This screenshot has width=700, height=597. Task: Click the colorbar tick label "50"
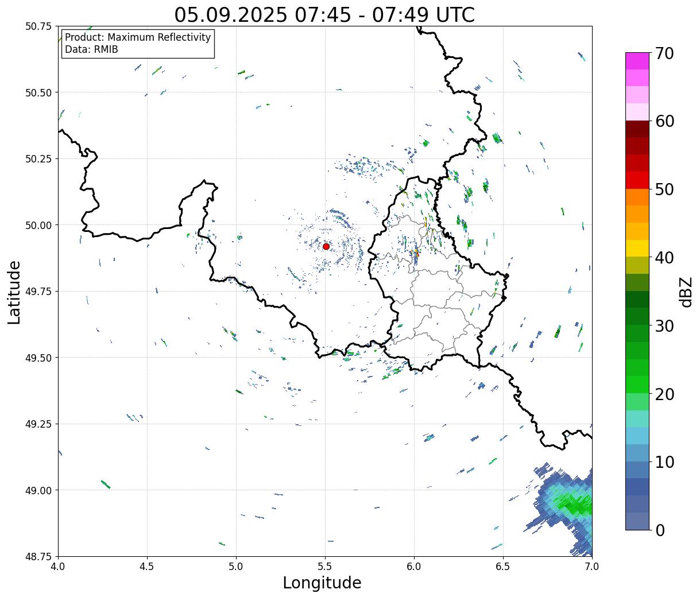pos(664,189)
